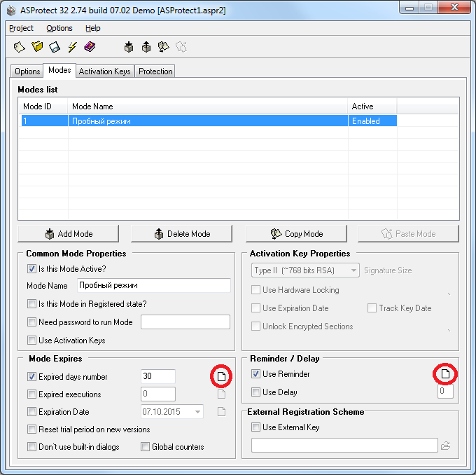Image resolution: width=476 pixels, height=475 pixels.
Task: Click the Add Mode toolbar icon
Action: 129,47
